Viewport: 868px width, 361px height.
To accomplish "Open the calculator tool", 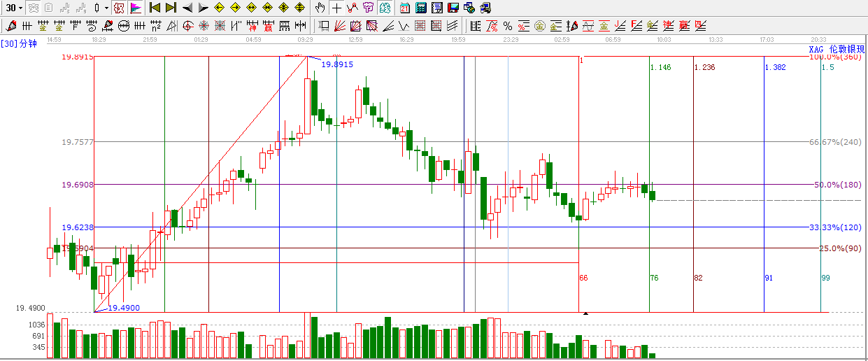I will click(420, 8).
